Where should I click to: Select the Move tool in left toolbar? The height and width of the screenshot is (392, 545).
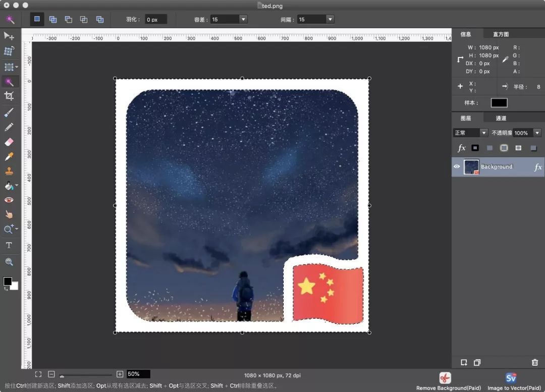pos(9,35)
